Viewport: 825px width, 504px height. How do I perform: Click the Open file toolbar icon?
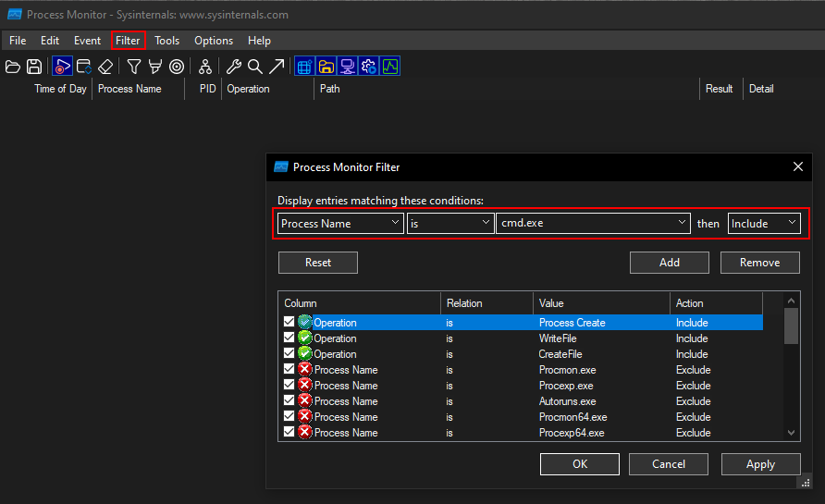[13, 67]
